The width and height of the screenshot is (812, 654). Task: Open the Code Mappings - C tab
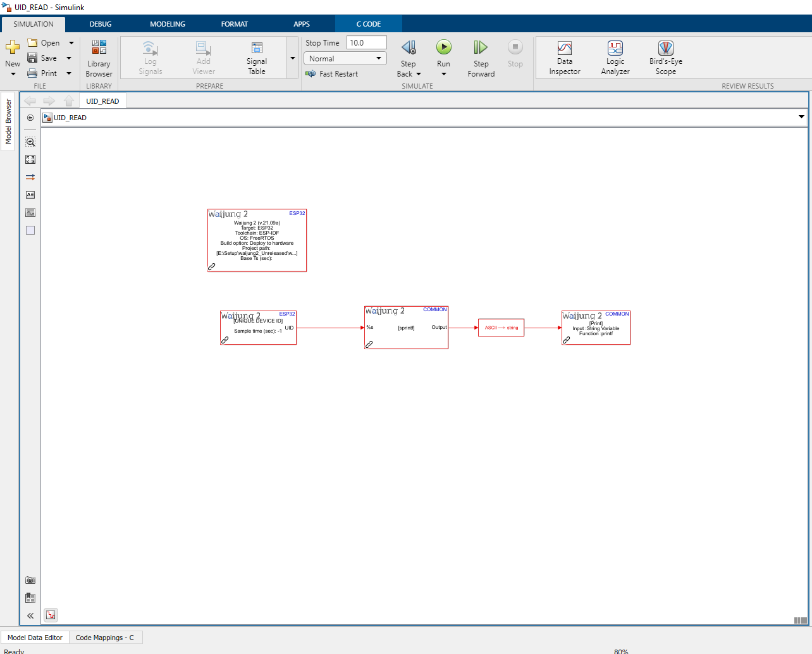point(105,638)
